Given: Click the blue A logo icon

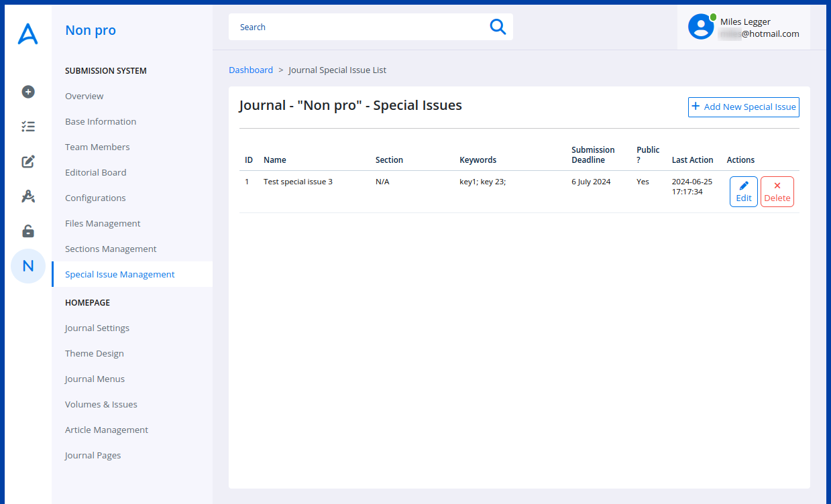Looking at the screenshot, I should [x=27, y=34].
